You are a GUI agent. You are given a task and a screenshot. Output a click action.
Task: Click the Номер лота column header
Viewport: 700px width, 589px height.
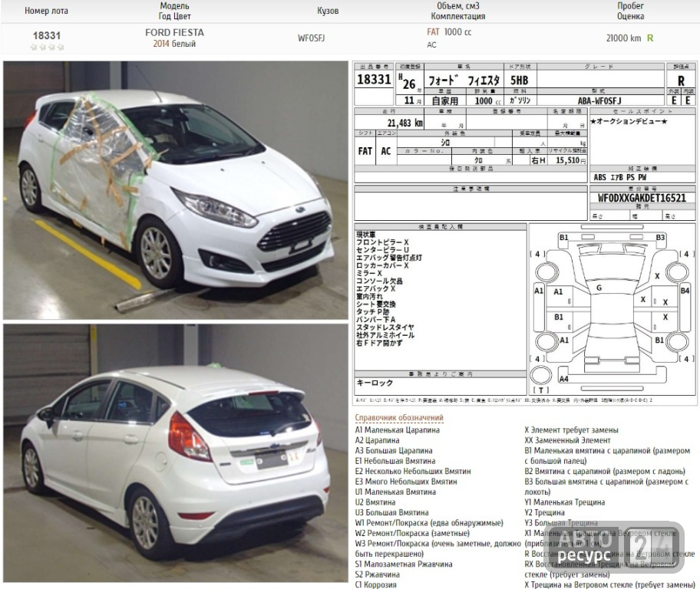(x=46, y=12)
